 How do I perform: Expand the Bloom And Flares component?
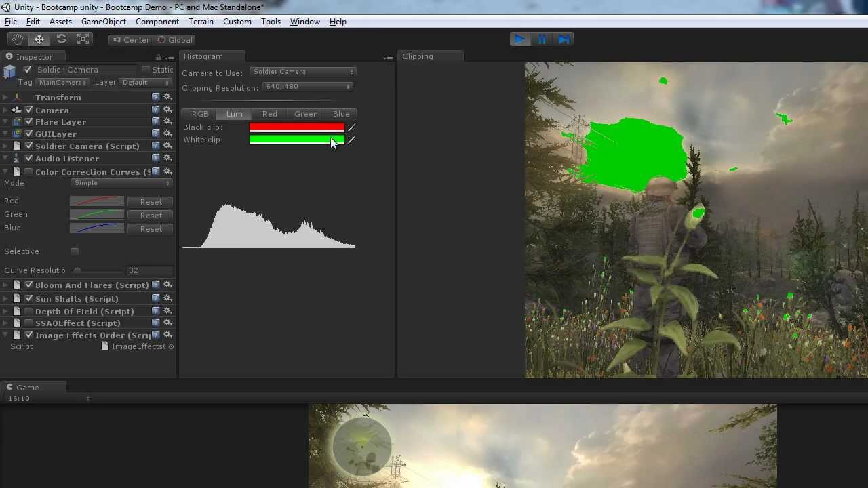click(x=5, y=285)
